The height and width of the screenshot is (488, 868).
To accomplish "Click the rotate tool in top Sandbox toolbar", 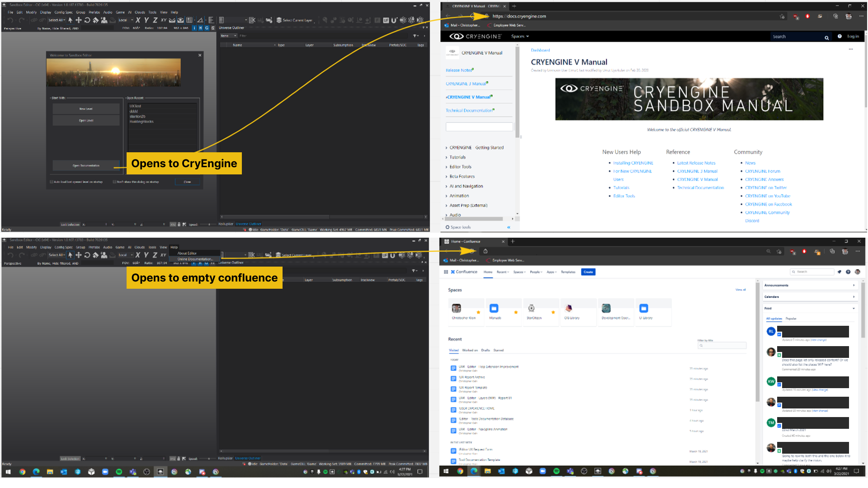I will [x=87, y=20].
